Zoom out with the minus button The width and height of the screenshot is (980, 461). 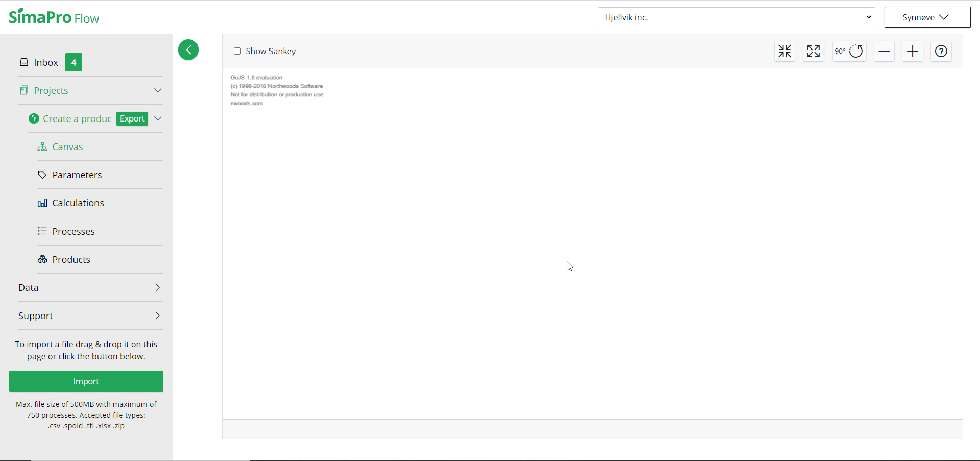[x=884, y=51]
